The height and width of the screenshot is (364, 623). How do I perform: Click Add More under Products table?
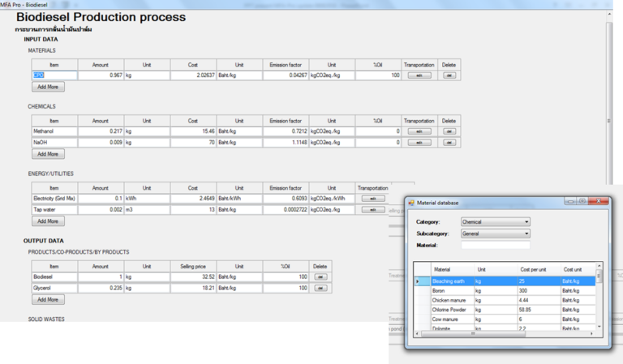coord(48,299)
